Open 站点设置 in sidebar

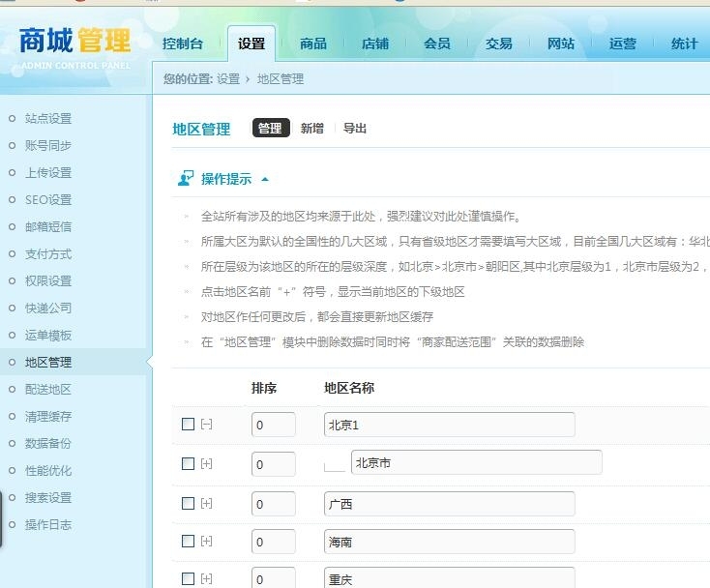[48, 119]
